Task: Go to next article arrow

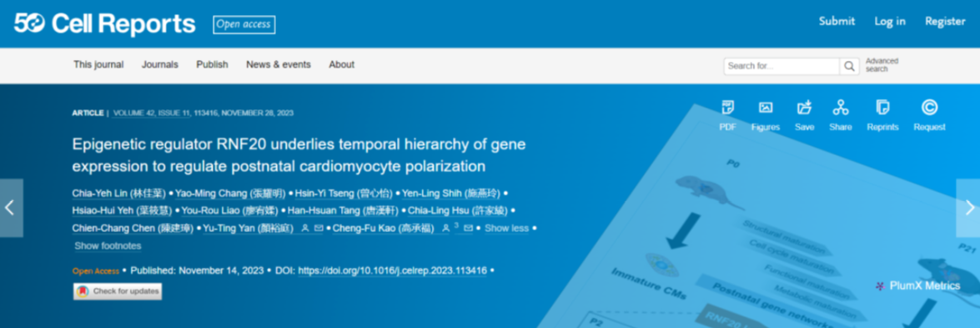Action: pos(969,208)
